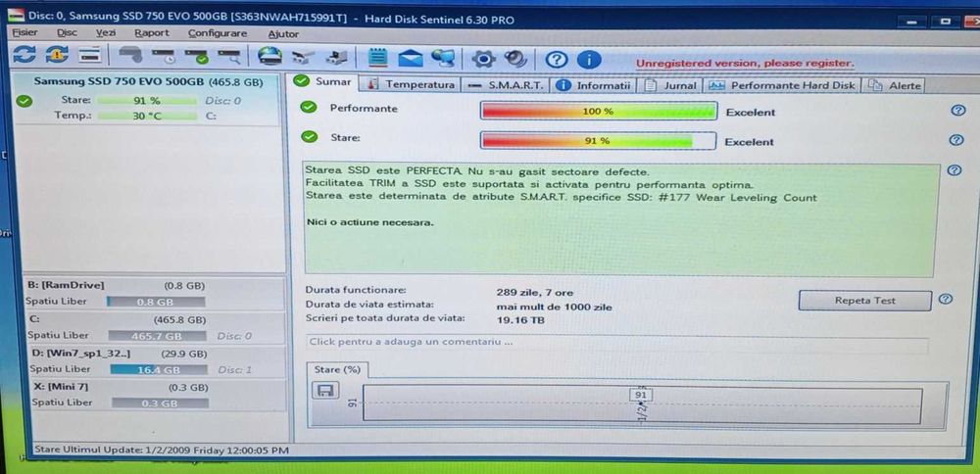Viewport: 980px width, 474px height.
Task: Click the '19.16 TB' lifetime writes value
Action: [520, 320]
